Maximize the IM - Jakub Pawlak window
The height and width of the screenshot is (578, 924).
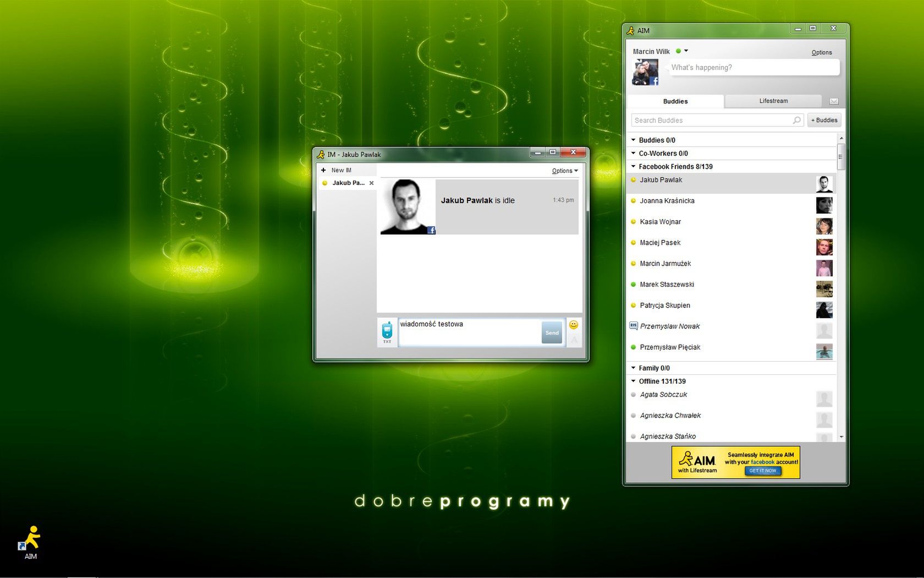click(553, 152)
